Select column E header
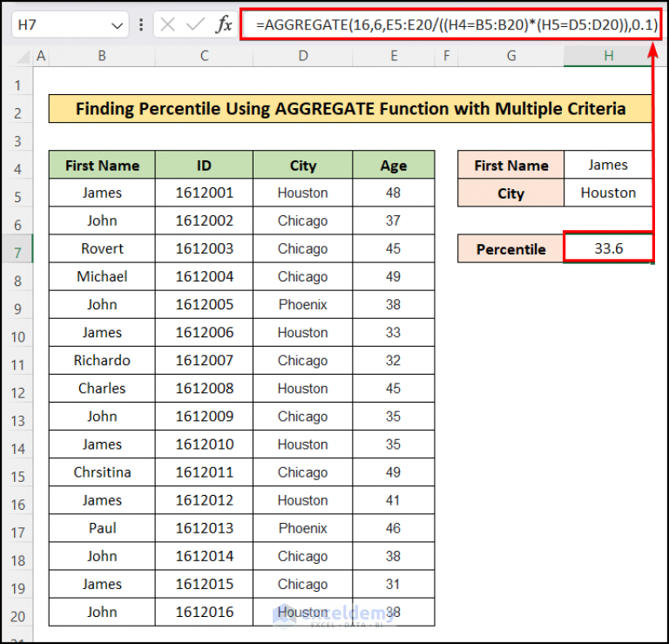The image size is (669, 644). point(394,56)
